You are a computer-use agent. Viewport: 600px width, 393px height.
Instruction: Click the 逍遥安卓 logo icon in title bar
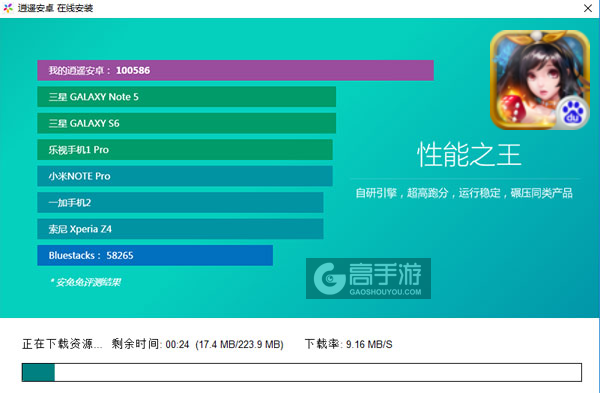click(x=8, y=8)
